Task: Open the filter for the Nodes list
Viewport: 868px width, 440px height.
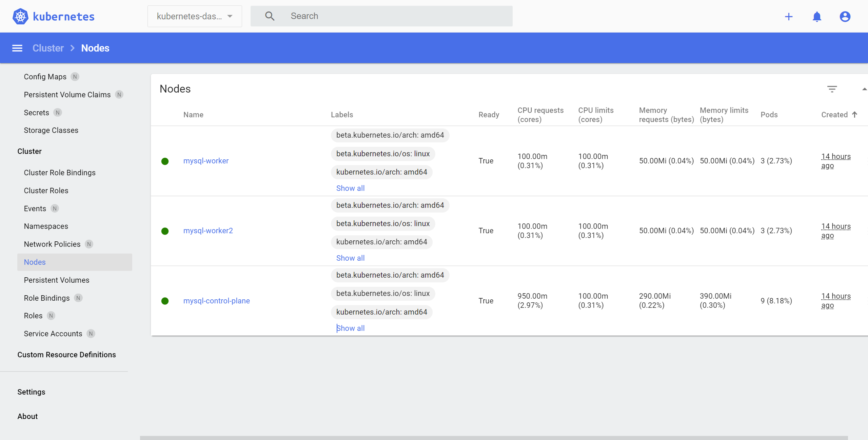Action: (x=833, y=89)
